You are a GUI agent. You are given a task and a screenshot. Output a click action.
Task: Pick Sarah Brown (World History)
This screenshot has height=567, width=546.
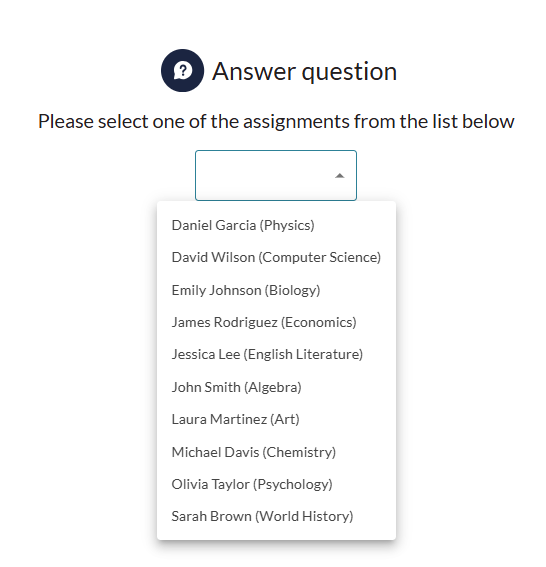click(x=276, y=516)
